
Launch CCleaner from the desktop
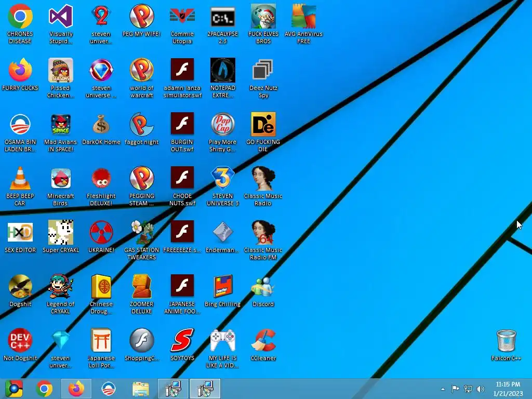[x=263, y=340]
